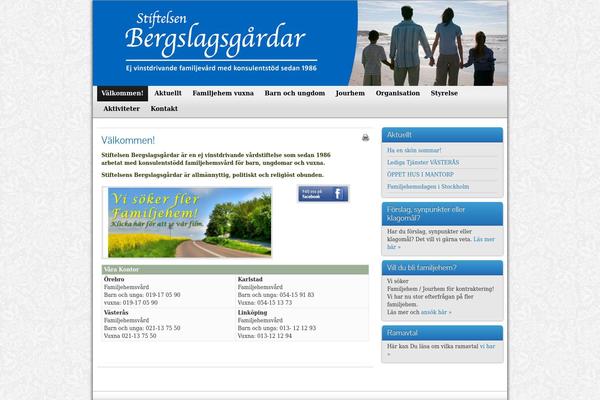Image resolution: width=600 pixels, height=400 pixels.
Task: Open the Facebook follow badge
Action: (x=323, y=194)
